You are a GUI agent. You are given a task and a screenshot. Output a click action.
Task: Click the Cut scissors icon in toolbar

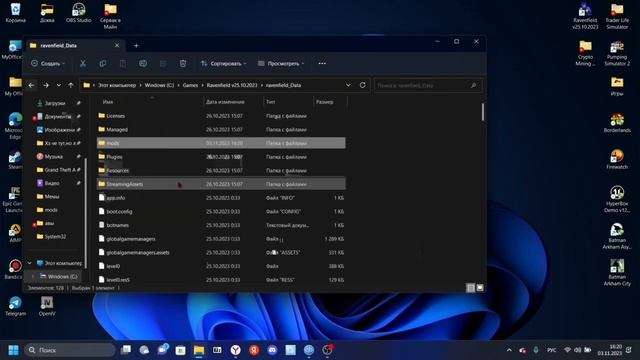[83, 63]
